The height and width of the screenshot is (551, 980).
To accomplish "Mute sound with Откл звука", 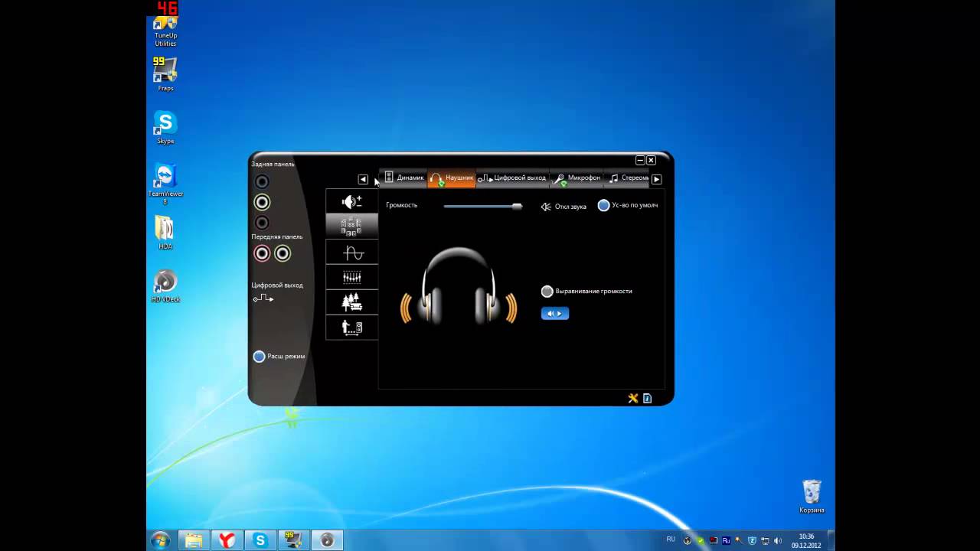I will [x=563, y=207].
